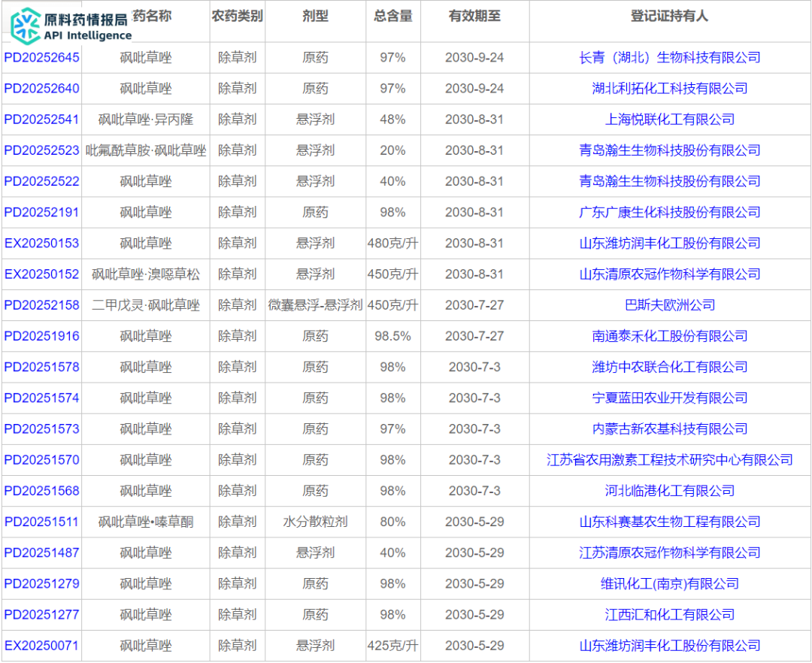Open registration PD20251487
This screenshot has width=812, height=663.
(x=41, y=552)
